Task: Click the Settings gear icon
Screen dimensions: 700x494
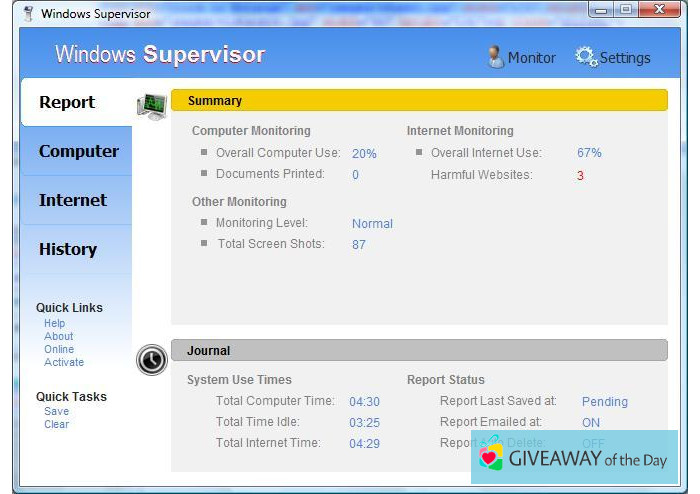Action: click(x=586, y=57)
